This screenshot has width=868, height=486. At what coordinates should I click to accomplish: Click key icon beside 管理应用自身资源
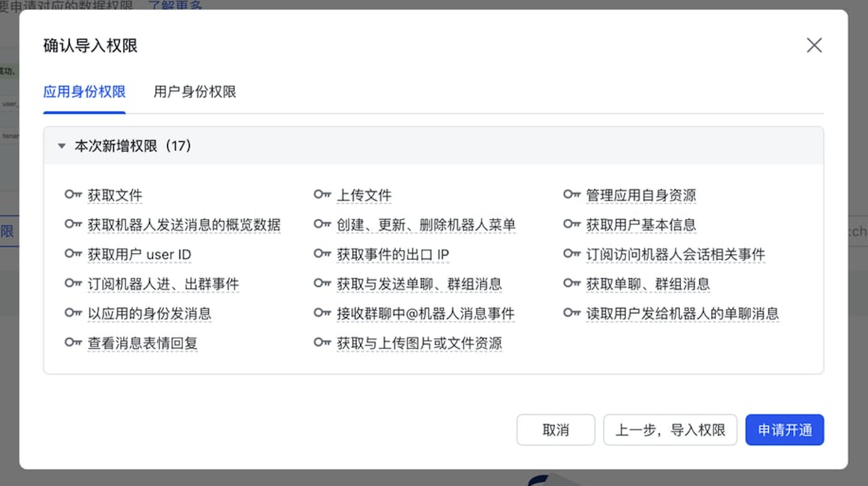click(x=572, y=195)
